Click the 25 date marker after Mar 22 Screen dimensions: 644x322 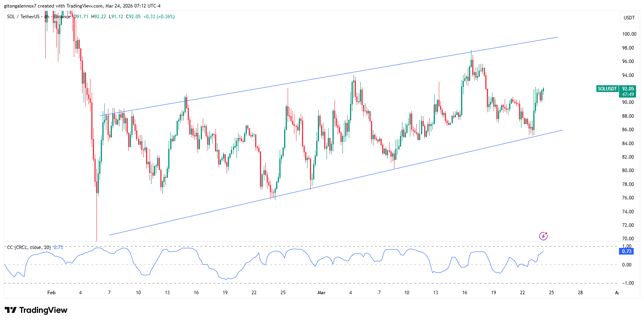point(551,293)
